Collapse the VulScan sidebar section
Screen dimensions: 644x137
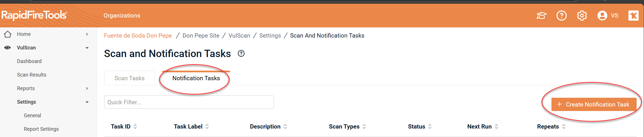(87, 48)
